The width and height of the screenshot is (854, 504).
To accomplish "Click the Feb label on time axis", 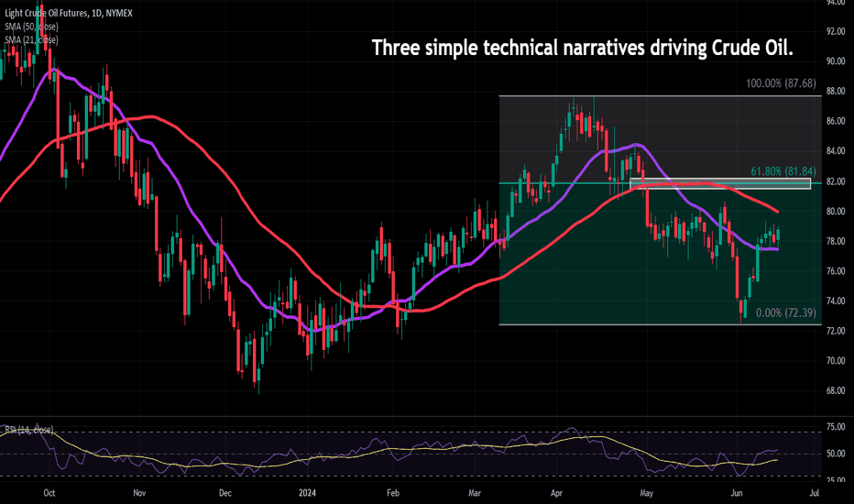I will 393,493.
